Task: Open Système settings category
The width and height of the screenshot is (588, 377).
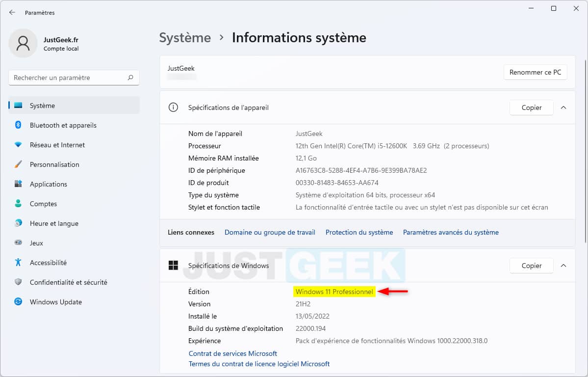Action: point(74,106)
